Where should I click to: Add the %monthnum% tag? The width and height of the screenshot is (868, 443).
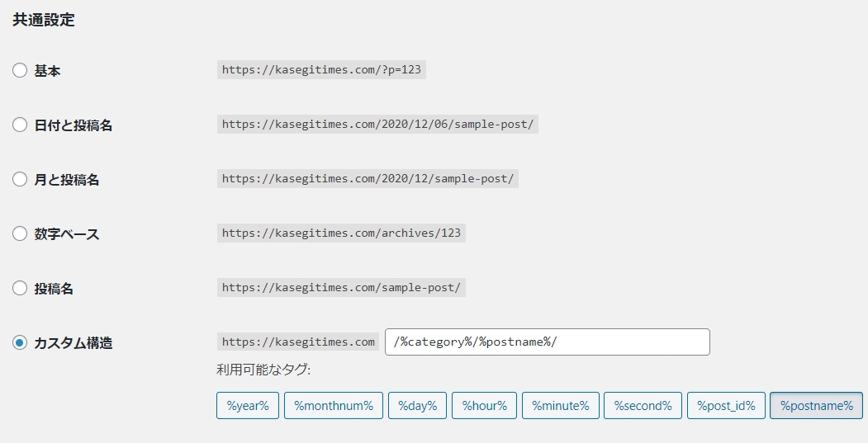pos(334,405)
